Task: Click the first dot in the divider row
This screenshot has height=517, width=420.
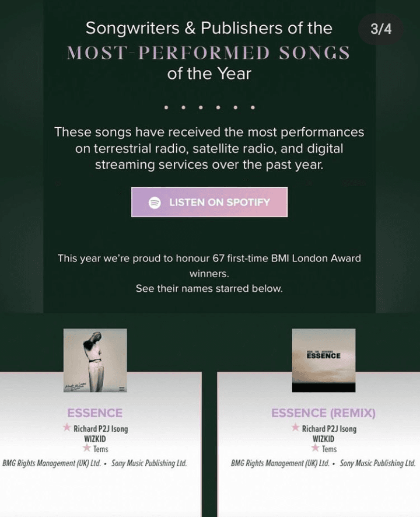Action: coord(166,107)
